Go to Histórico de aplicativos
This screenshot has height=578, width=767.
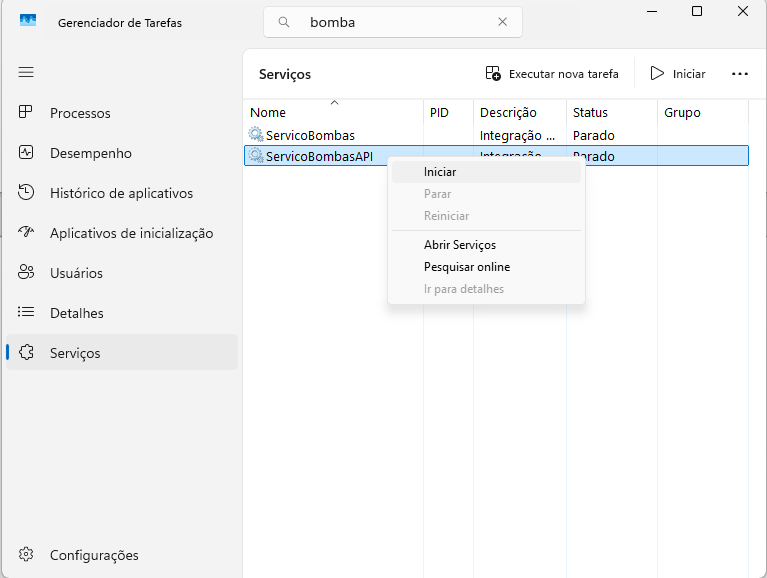(121, 193)
